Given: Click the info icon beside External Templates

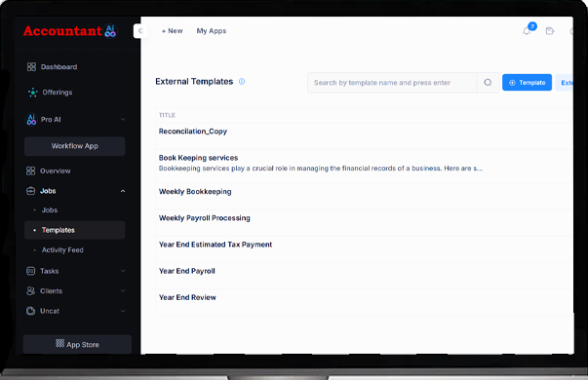Looking at the screenshot, I should 242,81.
